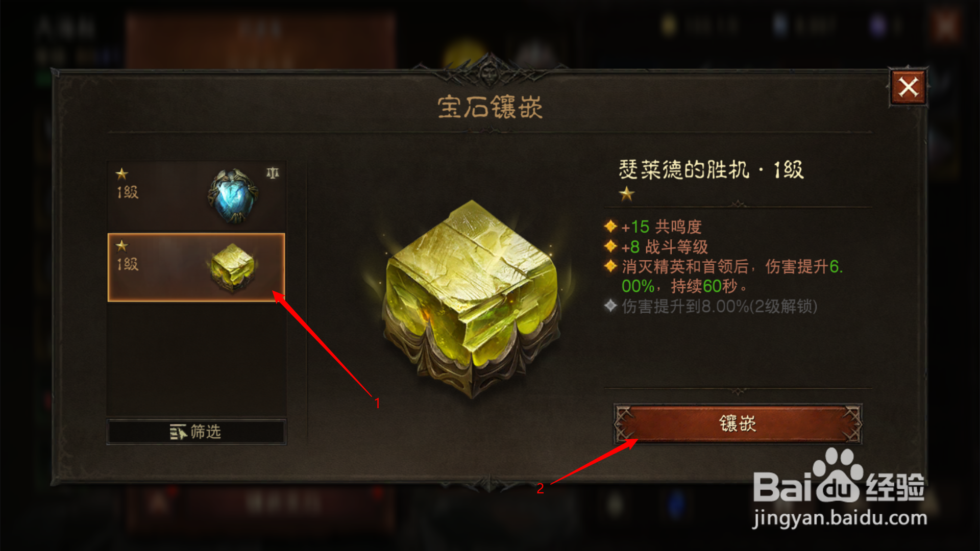980x551 pixels.
Task: Select the +8 战斗等级 attribute line
Action: [x=664, y=247]
